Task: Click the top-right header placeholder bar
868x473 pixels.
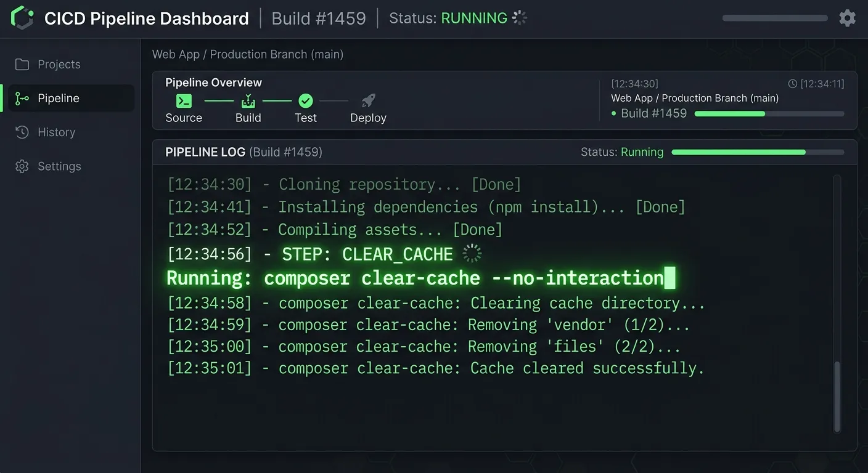Action: 775,18
